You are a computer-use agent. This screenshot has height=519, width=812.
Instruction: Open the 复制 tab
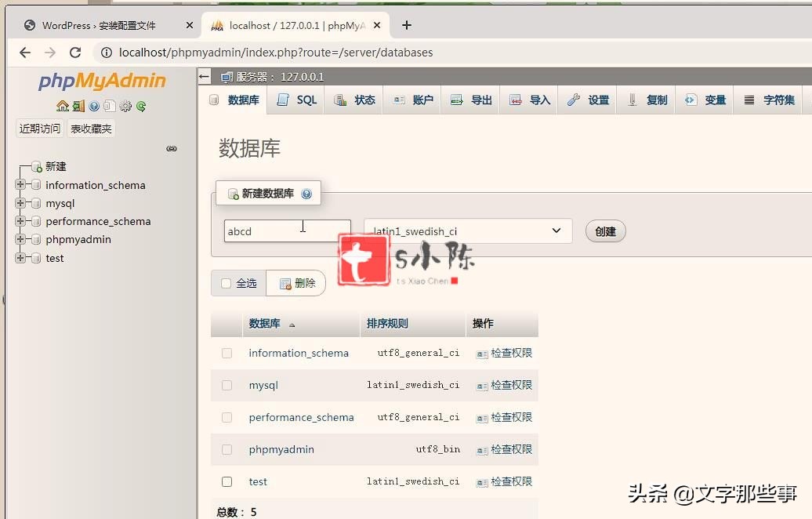(x=647, y=100)
